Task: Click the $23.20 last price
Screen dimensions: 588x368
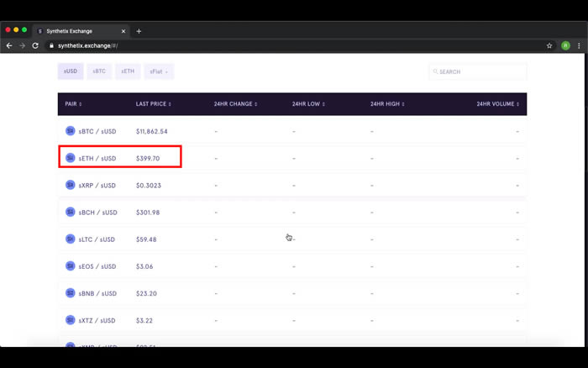Action: (x=146, y=293)
